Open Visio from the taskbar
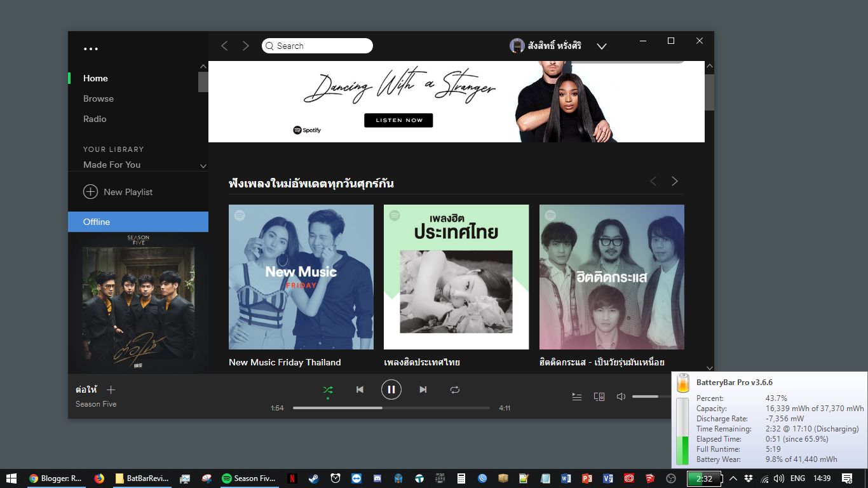868x488 pixels. pos(608,478)
